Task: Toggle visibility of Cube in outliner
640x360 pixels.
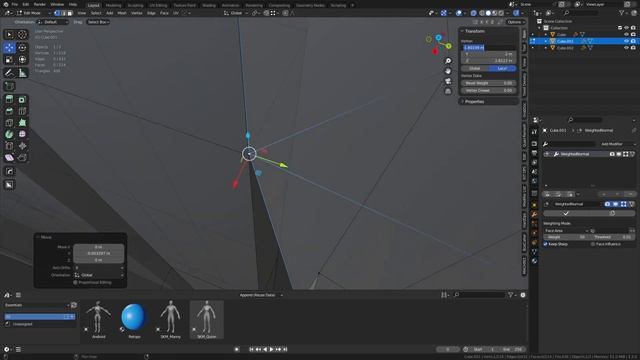Action: point(626,34)
